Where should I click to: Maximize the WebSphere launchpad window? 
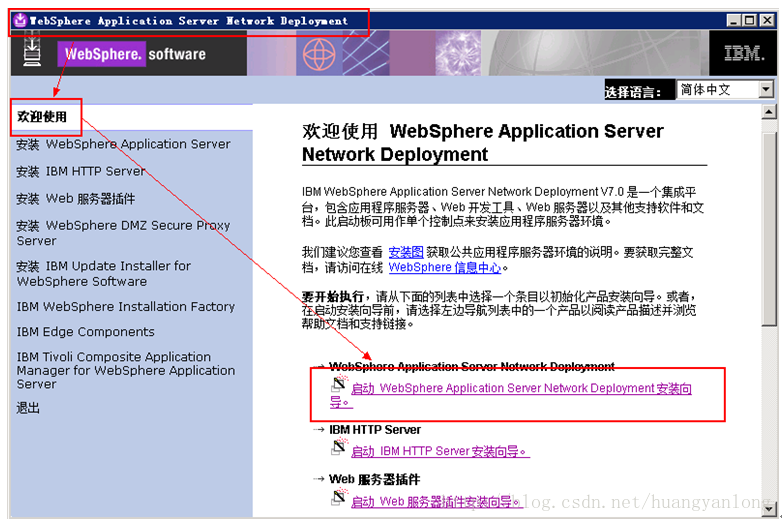click(x=750, y=20)
